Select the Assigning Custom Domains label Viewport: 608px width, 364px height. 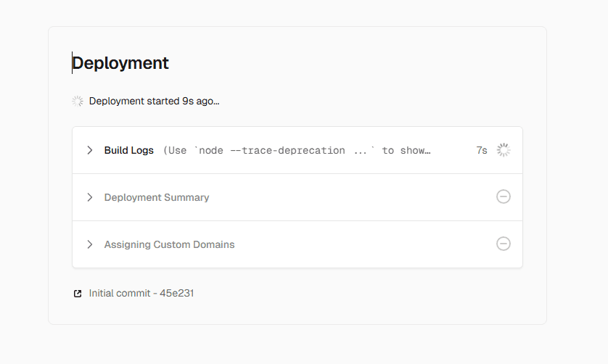[169, 244]
